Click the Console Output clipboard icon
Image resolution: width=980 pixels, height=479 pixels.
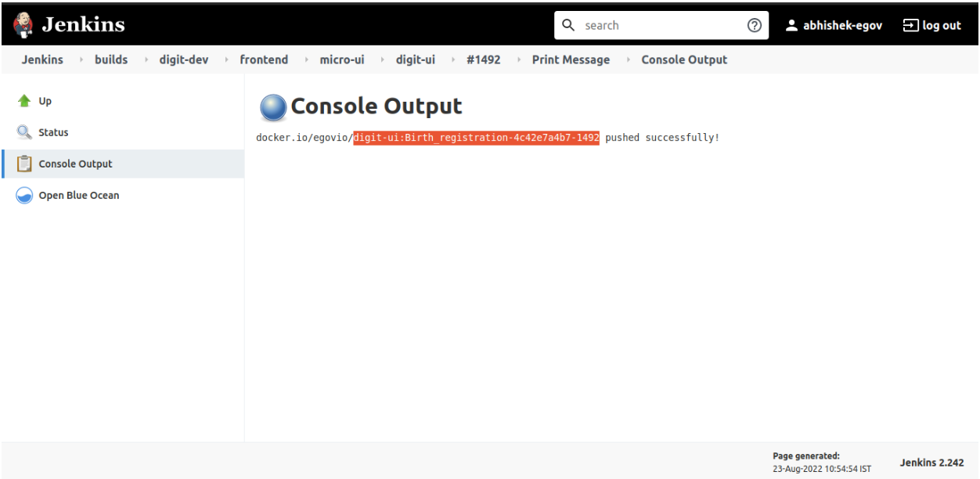(24, 164)
